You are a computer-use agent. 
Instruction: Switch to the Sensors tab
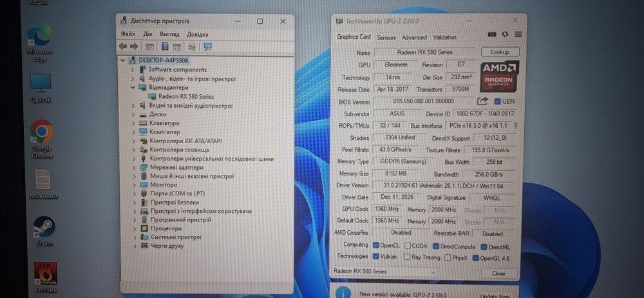pyautogui.click(x=386, y=37)
